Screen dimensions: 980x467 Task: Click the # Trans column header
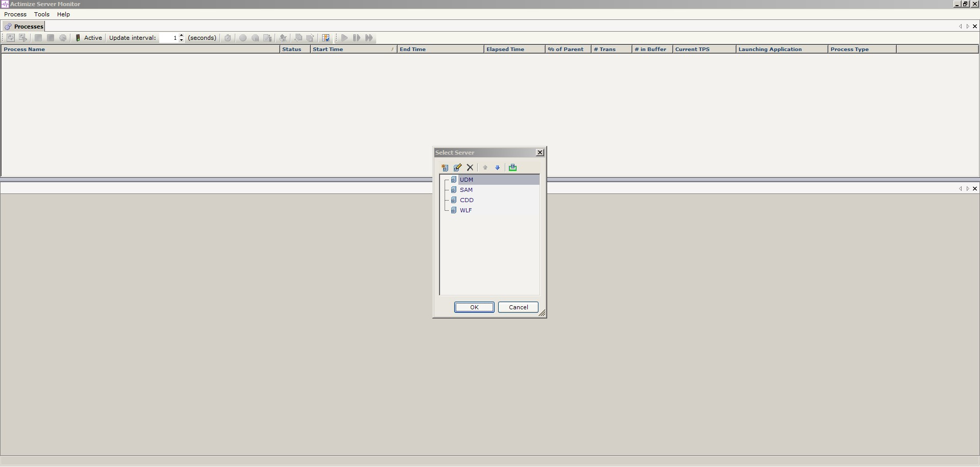(x=611, y=50)
